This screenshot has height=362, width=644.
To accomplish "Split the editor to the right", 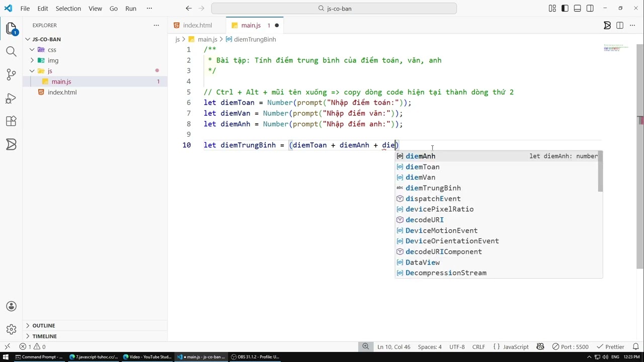I will [620, 25].
